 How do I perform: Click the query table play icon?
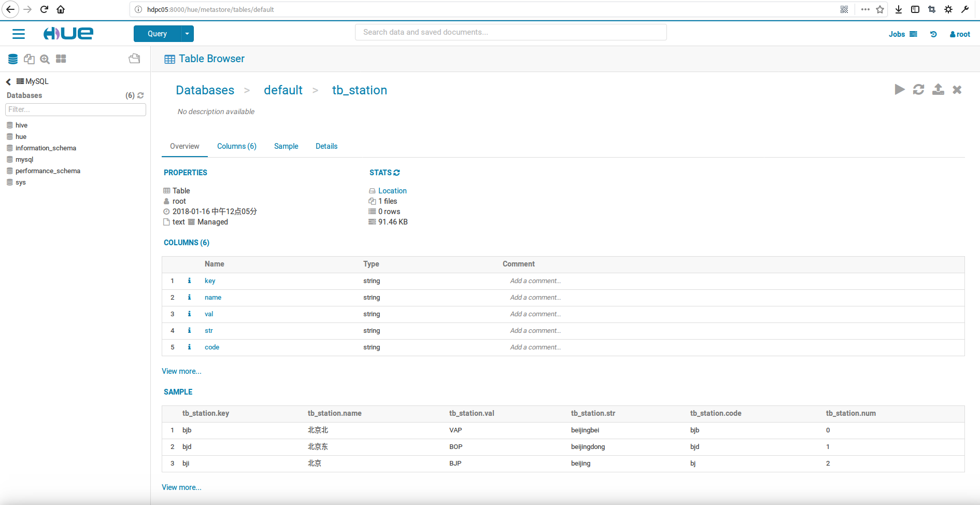900,90
